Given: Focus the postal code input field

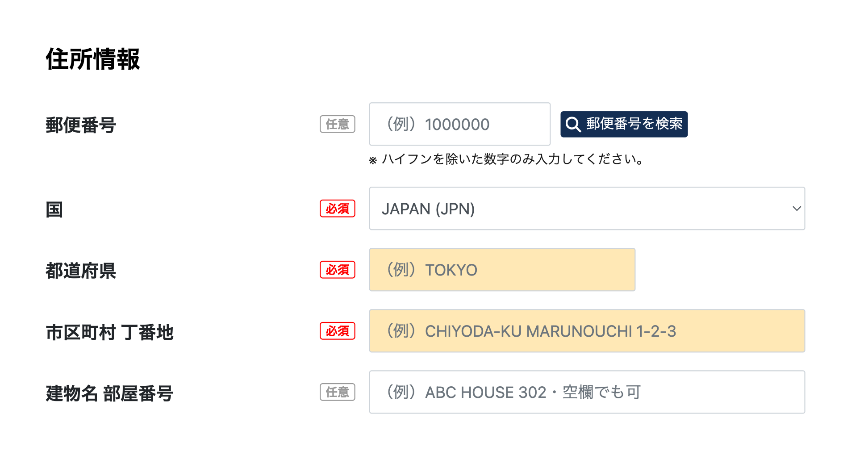Looking at the screenshot, I should pos(459,124).
